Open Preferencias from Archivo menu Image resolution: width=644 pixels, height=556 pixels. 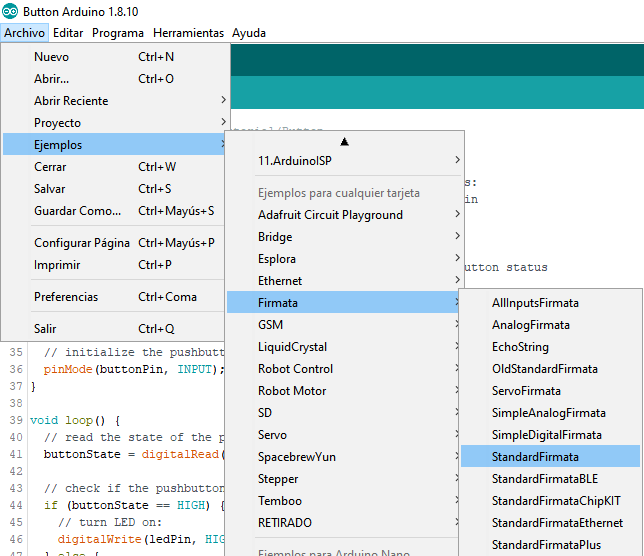pos(113,297)
